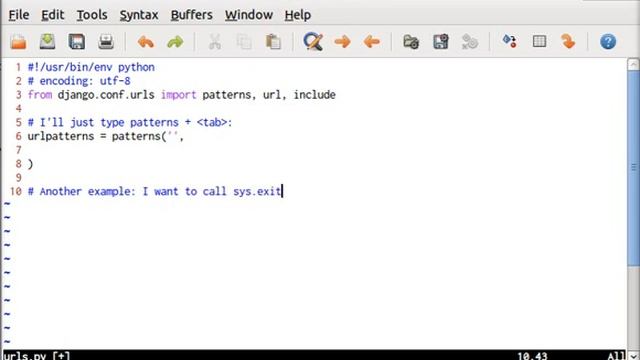
Task: Click line number 4 in the gutter
Action: (x=18, y=109)
